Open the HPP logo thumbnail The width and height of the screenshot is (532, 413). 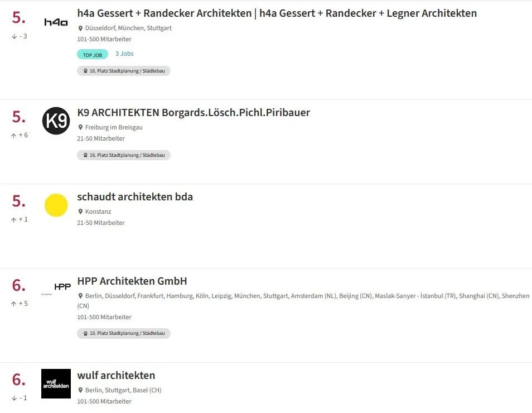point(56,288)
